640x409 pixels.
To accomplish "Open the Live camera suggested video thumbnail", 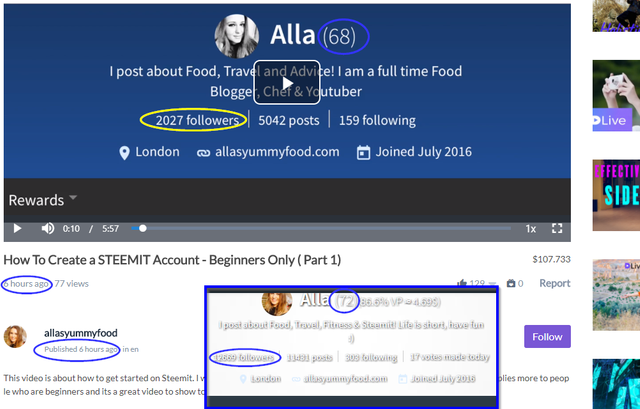I will [x=616, y=96].
